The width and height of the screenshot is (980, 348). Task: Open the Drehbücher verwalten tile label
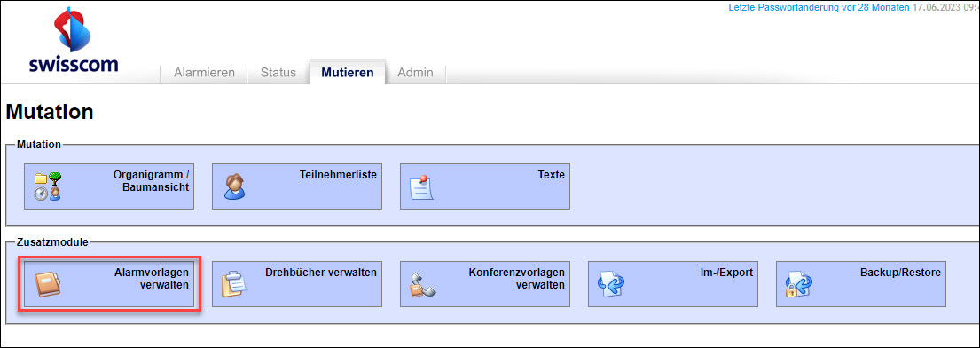(321, 273)
